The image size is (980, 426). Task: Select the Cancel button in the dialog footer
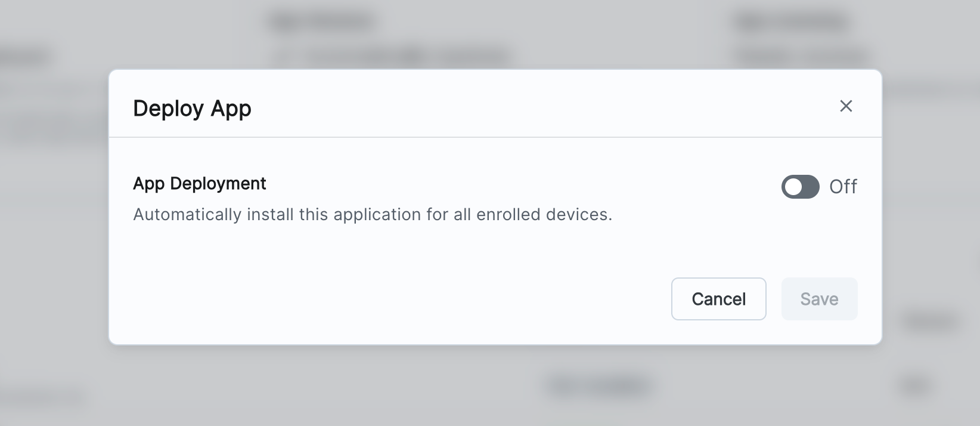coord(718,299)
